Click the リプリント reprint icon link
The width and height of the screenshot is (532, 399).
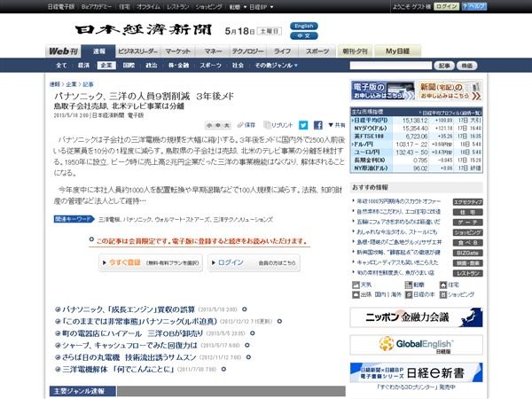coord(278,125)
